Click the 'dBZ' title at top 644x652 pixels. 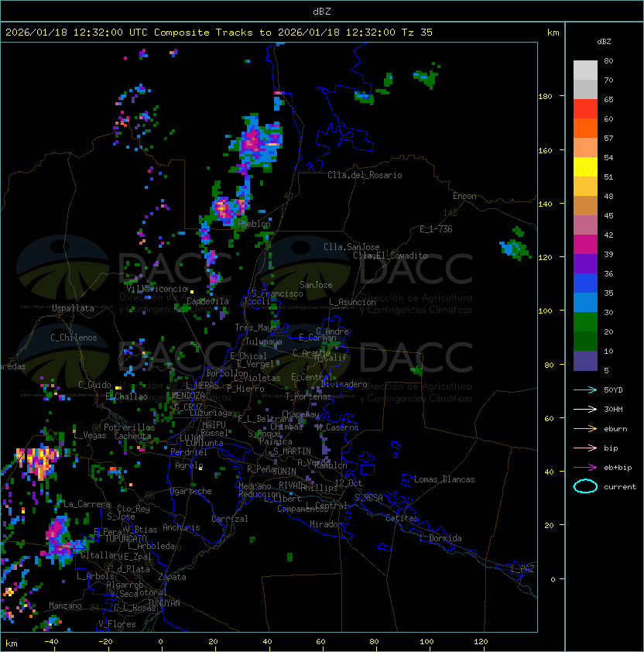coord(322,11)
